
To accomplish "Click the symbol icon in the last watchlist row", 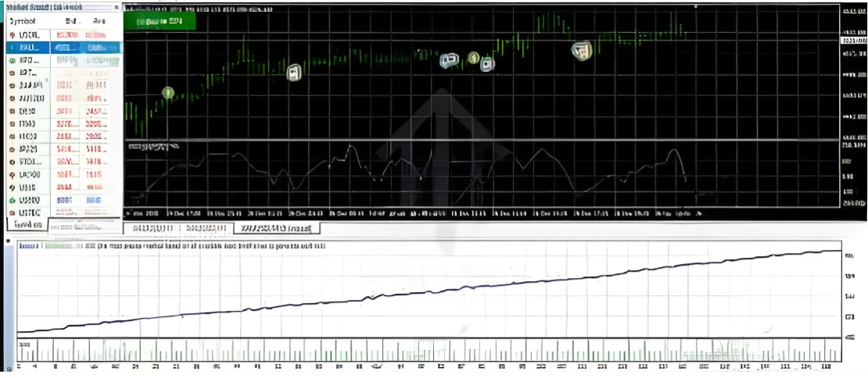I will 13,212.
